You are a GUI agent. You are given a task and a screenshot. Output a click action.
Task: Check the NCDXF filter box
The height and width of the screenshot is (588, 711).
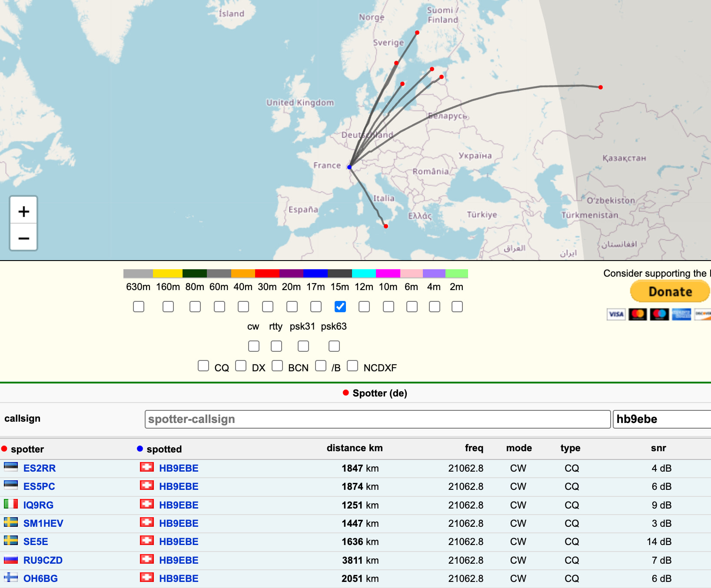point(352,366)
